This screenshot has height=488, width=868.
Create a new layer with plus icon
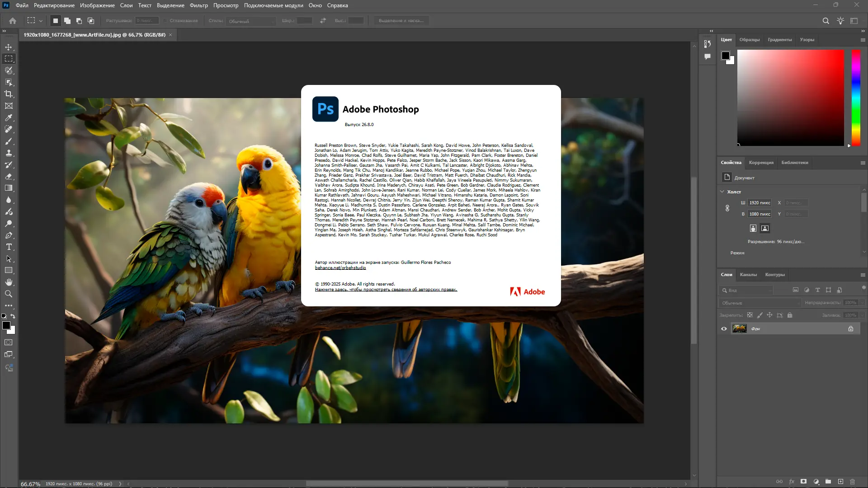840,482
